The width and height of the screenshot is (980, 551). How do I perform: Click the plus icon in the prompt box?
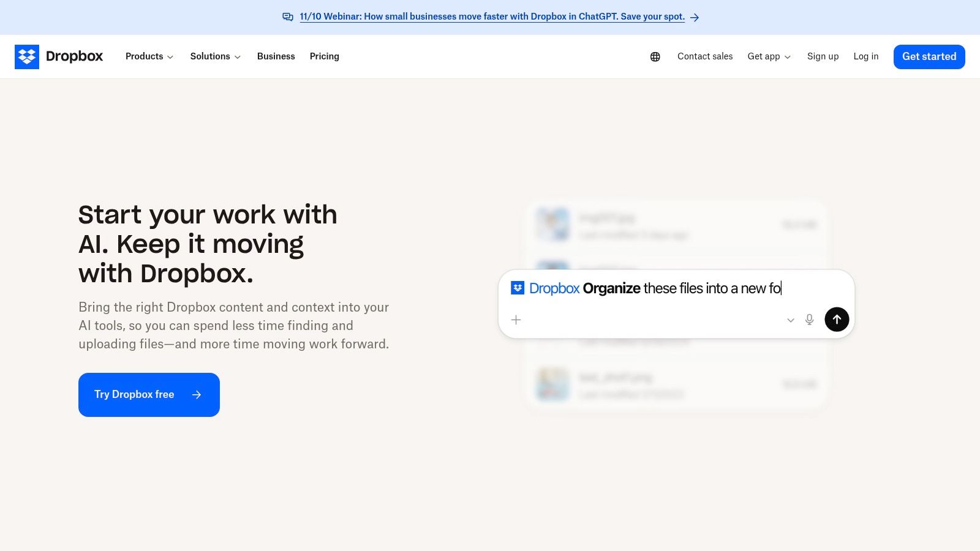[x=516, y=320]
